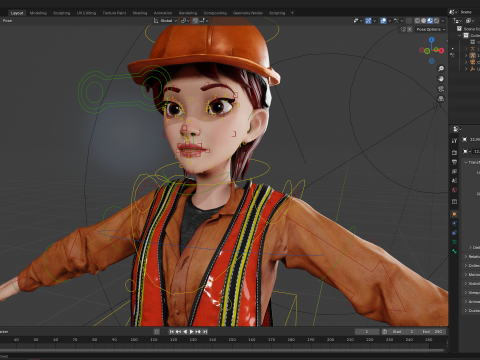The width and height of the screenshot is (480, 360).
Task: Open the pivot point dropdown
Action: coord(185,21)
